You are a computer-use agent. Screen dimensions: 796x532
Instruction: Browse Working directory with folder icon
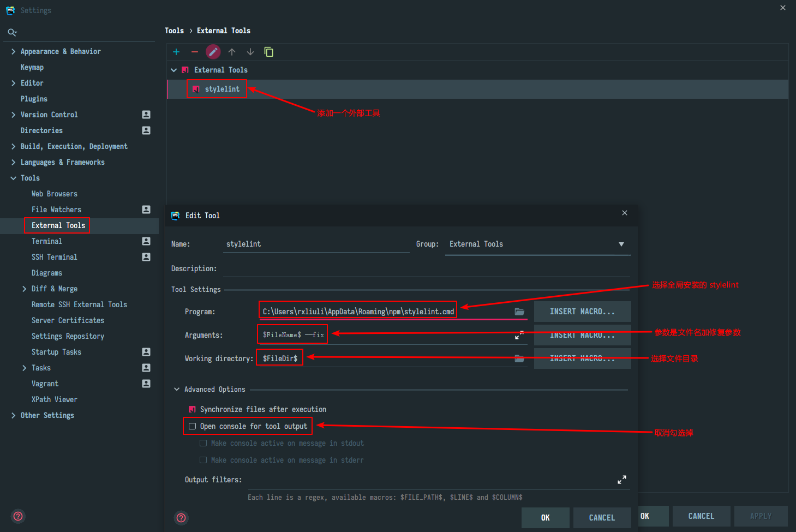click(519, 358)
